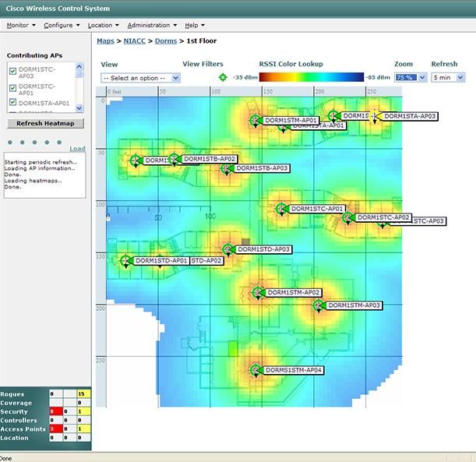Open the NIACC breadcrumb link
The image size is (476, 462).
[135, 41]
